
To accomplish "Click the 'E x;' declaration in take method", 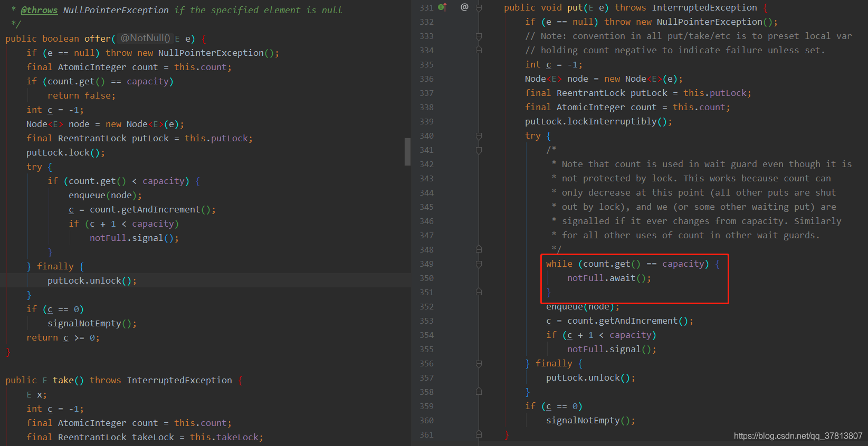I will [36, 394].
